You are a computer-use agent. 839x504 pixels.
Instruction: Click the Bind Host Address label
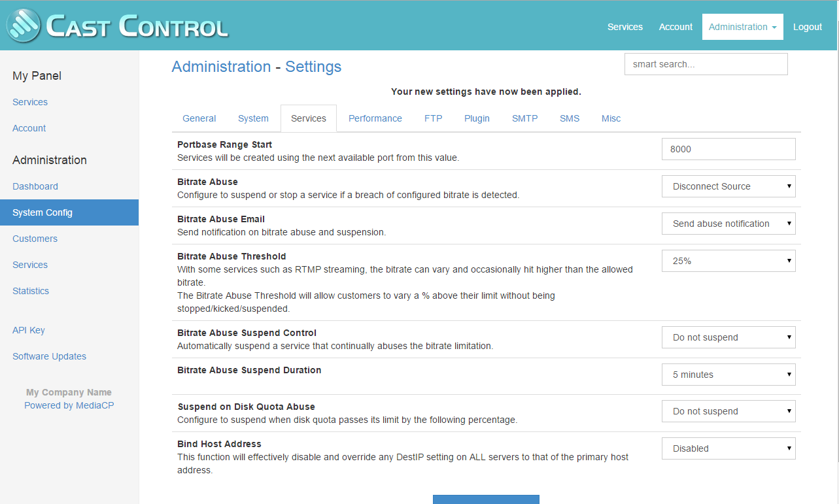219,444
